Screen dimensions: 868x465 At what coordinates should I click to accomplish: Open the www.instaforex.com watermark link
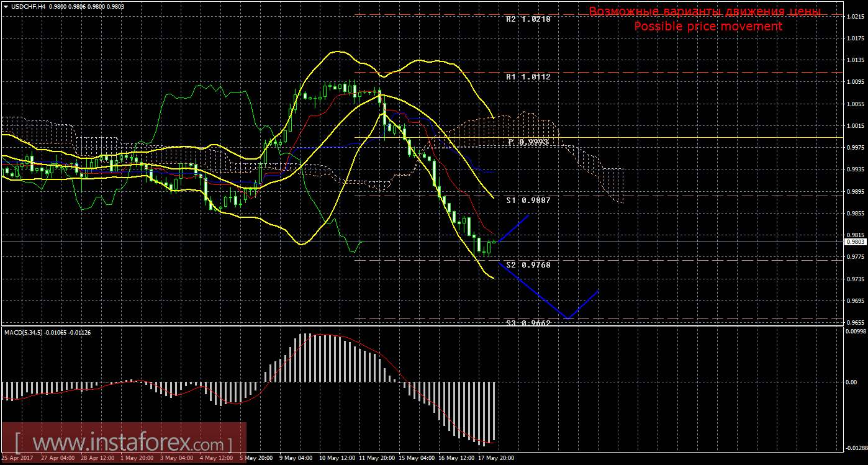pyautogui.click(x=123, y=444)
